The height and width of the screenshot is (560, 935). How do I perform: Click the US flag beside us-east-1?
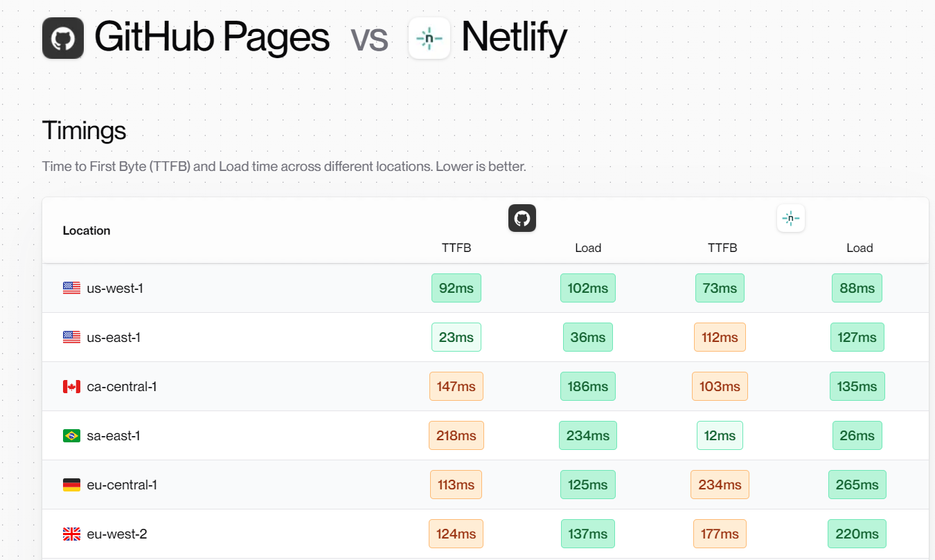click(71, 337)
